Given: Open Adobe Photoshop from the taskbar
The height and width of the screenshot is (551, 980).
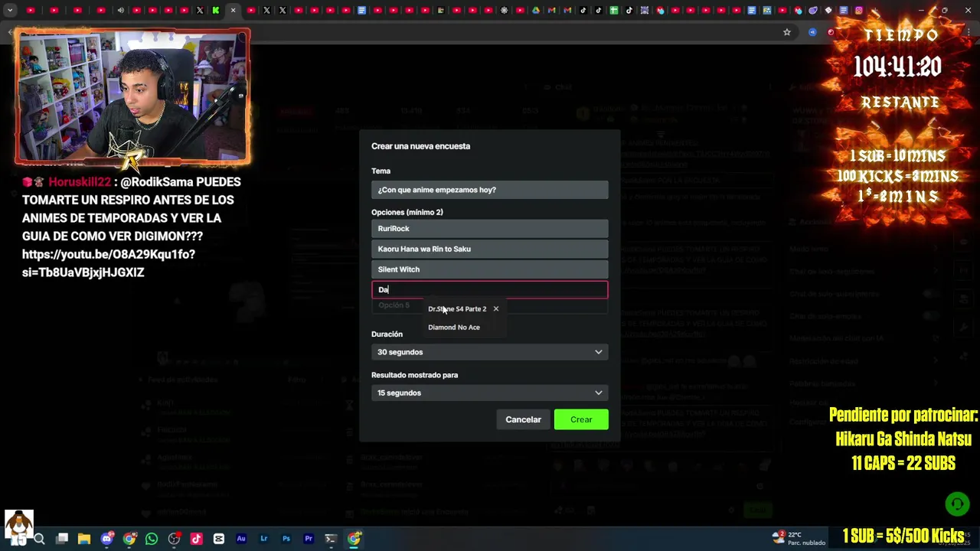Looking at the screenshot, I should 286,539.
